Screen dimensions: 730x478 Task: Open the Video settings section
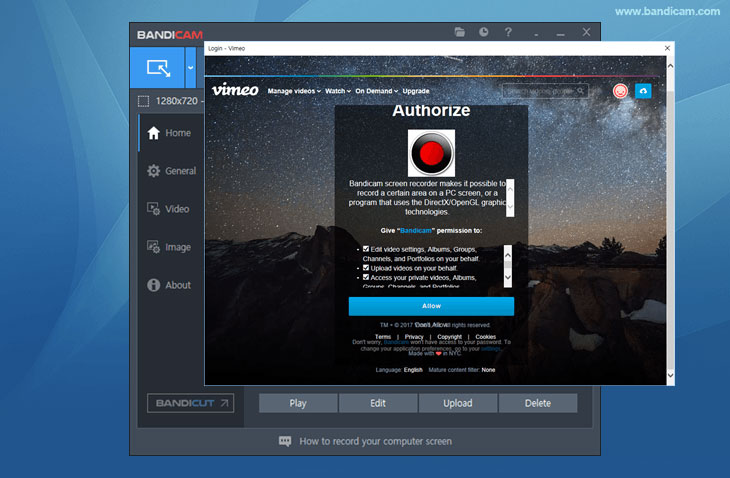pyautogui.click(x=168, y=209)
